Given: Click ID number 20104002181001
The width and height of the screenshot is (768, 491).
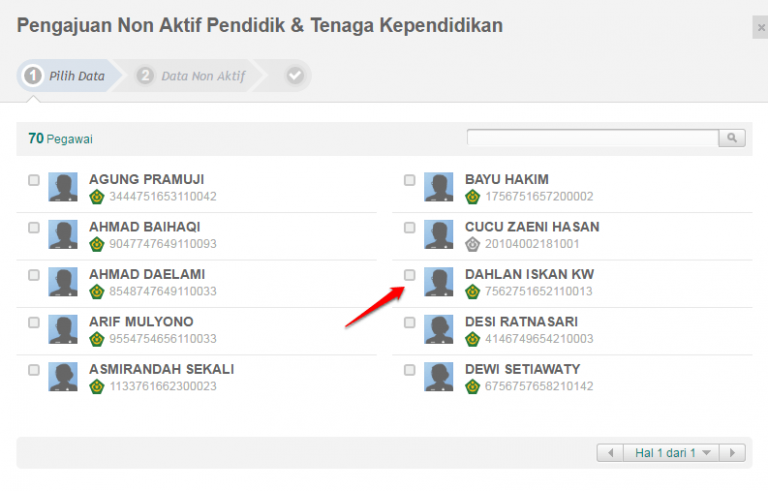Looking at the screenshot, I should point(532,244).
